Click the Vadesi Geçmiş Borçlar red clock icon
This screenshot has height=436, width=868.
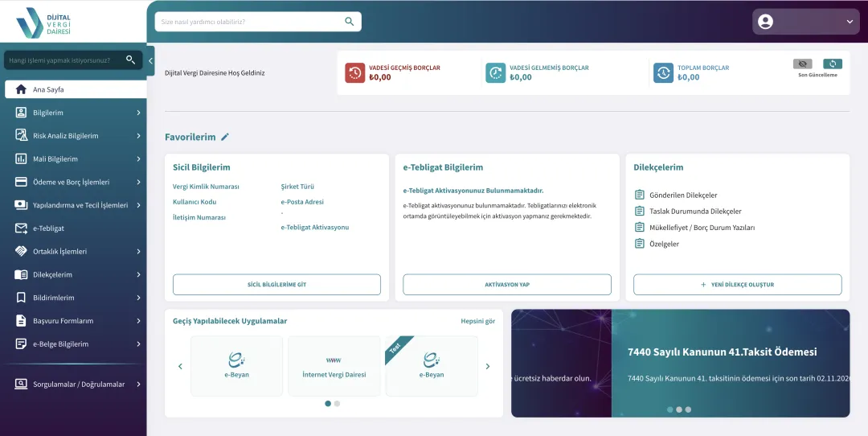355,72
